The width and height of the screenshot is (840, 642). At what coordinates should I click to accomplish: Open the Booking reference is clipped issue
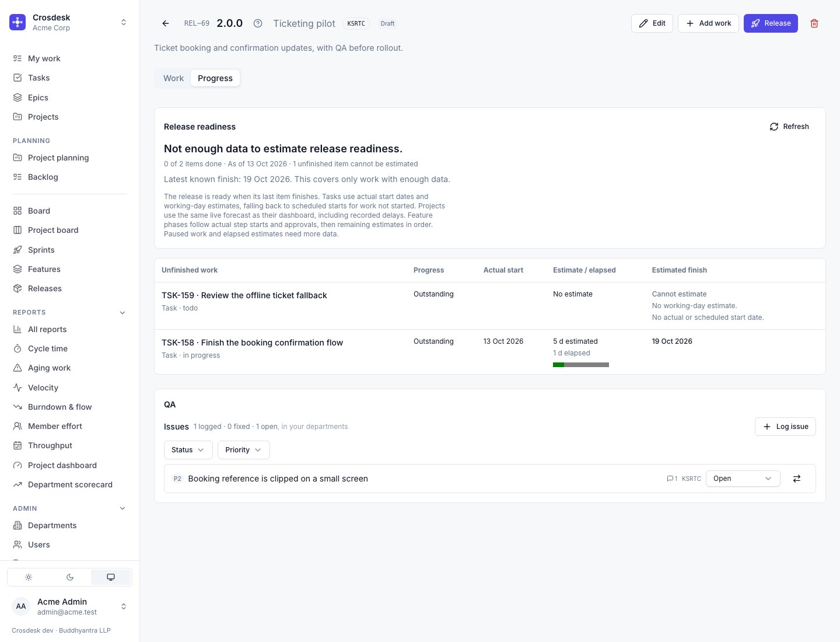pyautogui.click(x=278, y=479)
